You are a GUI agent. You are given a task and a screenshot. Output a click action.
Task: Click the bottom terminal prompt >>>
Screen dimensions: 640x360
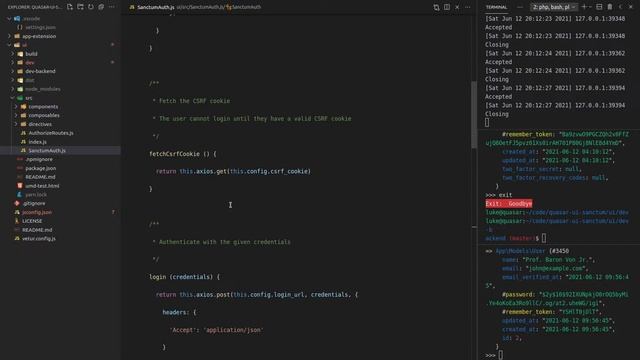tap(490, 356)
